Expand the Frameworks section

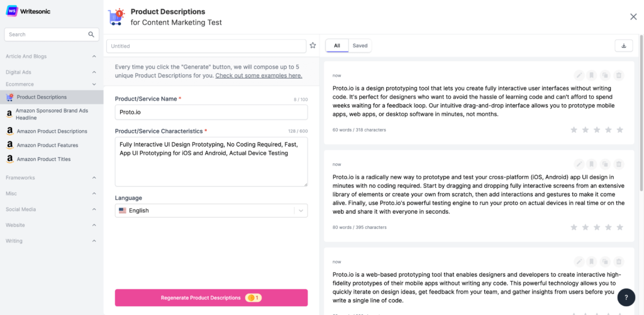[52, 178]
